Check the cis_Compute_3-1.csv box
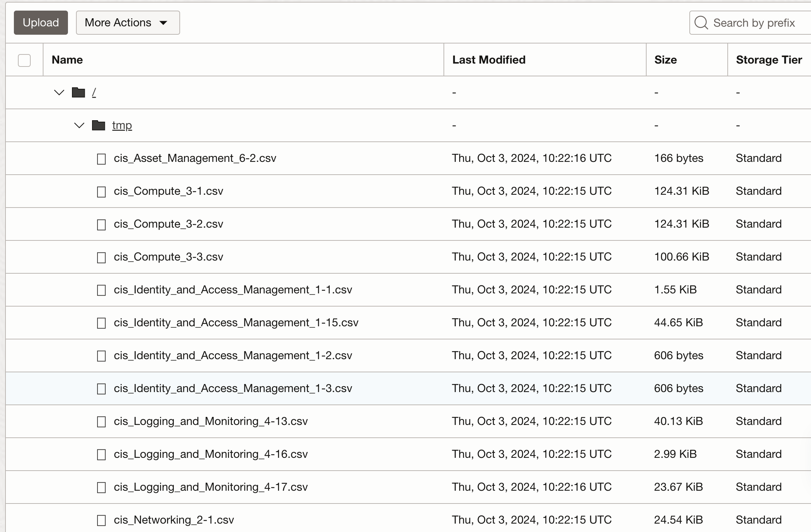Image resolution: width=811 pixels, height=532 pixels. click(x=101, y=191)
